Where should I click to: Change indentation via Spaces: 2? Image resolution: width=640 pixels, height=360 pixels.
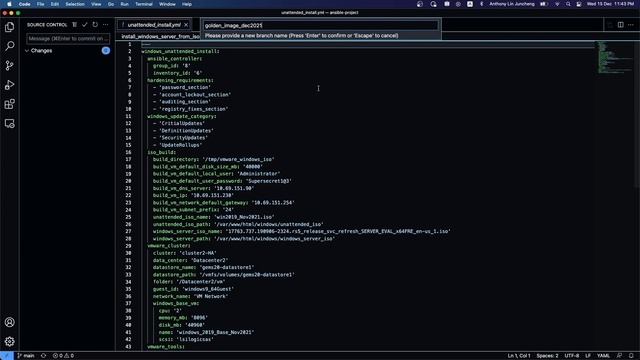pyautogui.click(x=547, y=356)
